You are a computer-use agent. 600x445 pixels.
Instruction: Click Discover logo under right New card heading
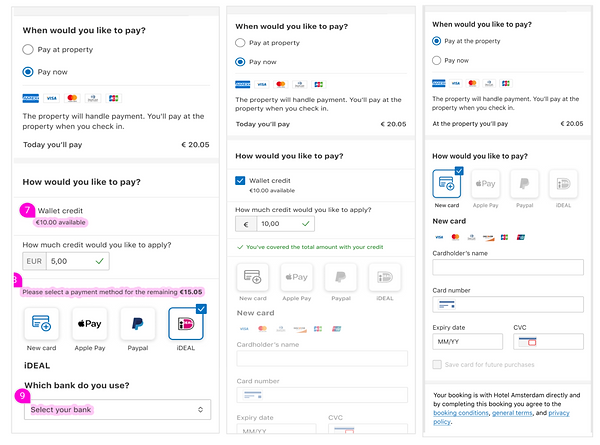click(488, 237)
